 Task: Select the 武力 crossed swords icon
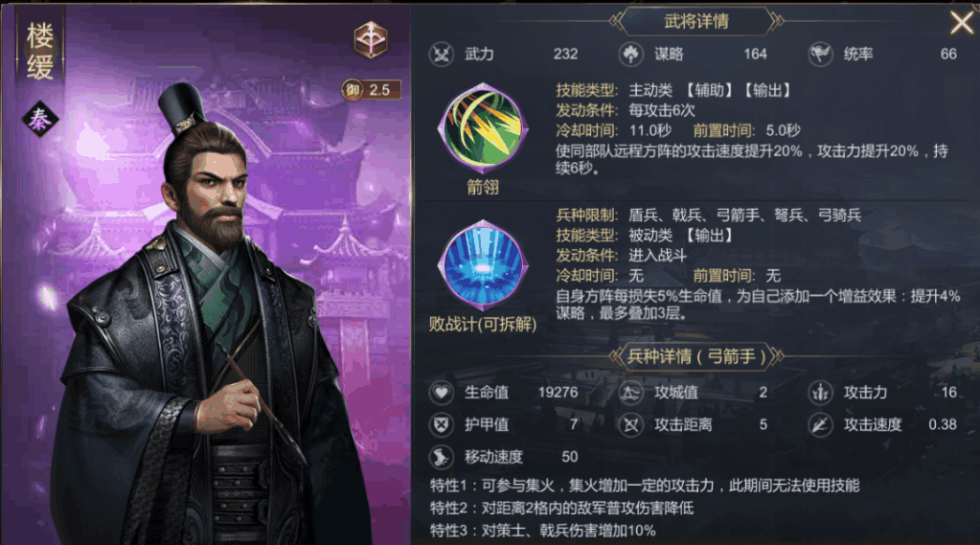coord(442,55)
